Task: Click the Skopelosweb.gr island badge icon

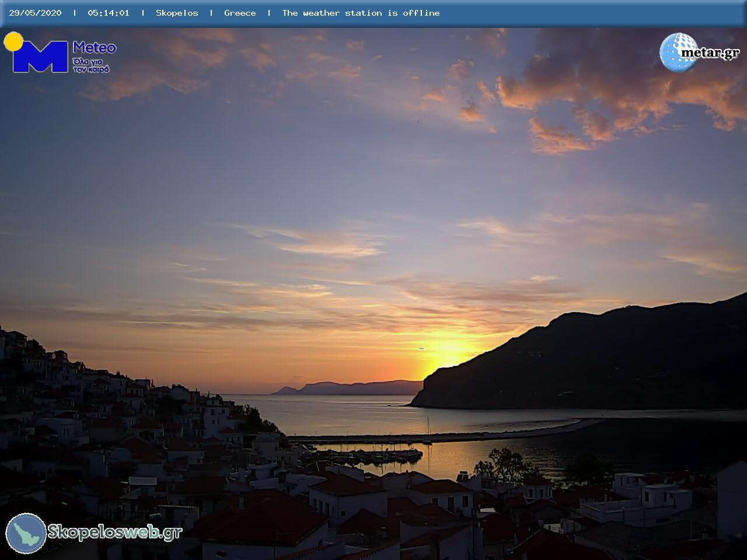Action: tap(26, 533)
